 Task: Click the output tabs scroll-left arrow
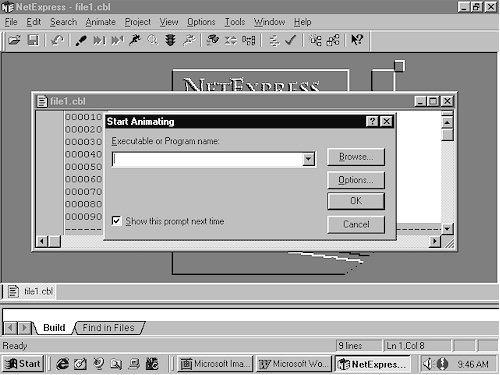pyautogui.click(x=10, y=328)
